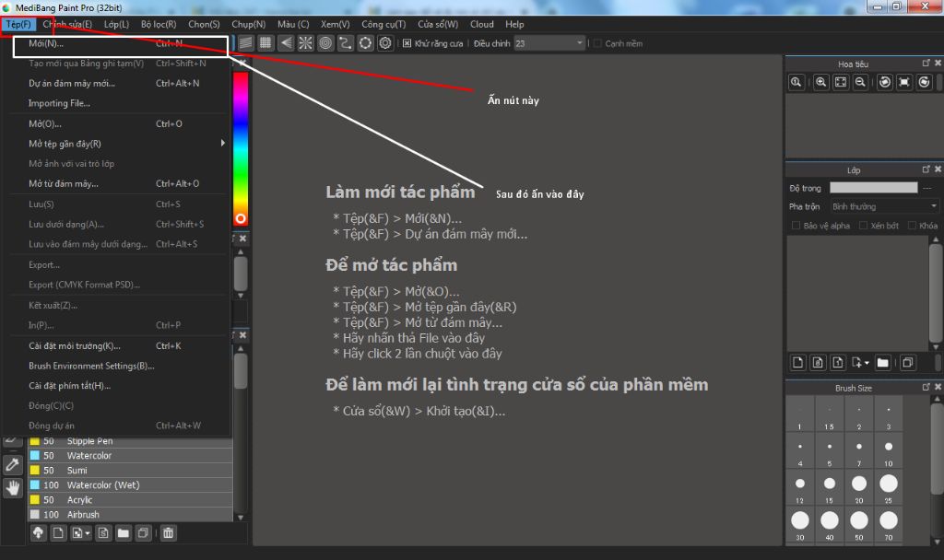Click the cloud brush download icon
This screenshot has width=944, height=560.
click(39, 533)
